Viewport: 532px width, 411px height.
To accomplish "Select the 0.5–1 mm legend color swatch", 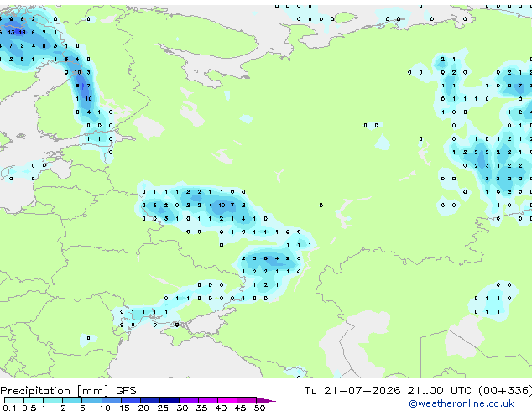I will pos(34,400).
